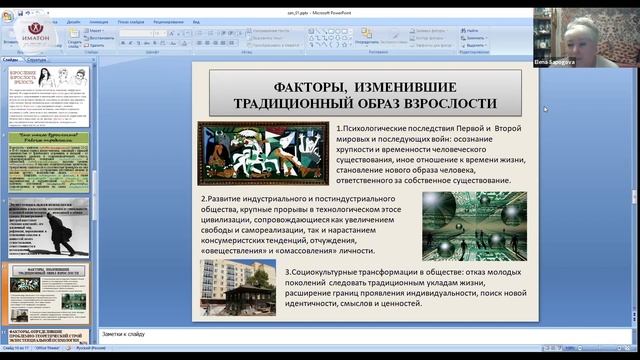The height and width of the screenshot is (360, 640).
Task: Open shape fill (Заливка фигуры) dropdown
Action: click(430, 31)
